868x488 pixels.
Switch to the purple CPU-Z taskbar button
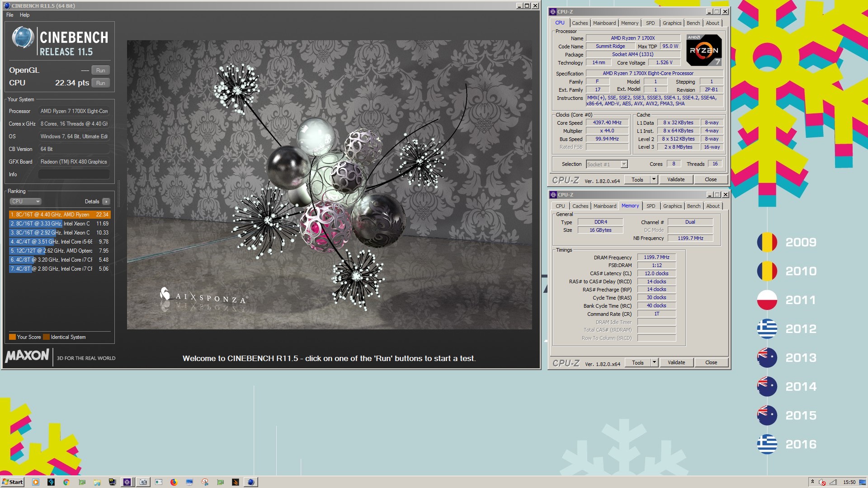point(127,482)
